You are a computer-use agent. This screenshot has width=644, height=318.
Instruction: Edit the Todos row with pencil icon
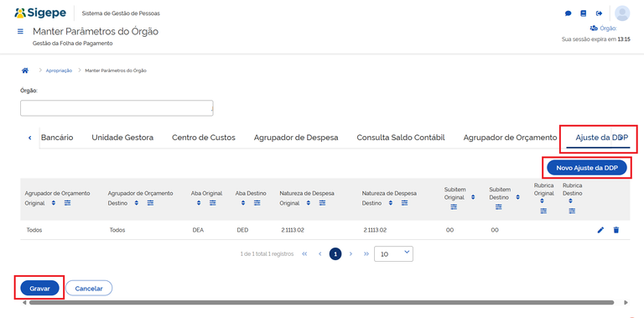coord(600,230)
